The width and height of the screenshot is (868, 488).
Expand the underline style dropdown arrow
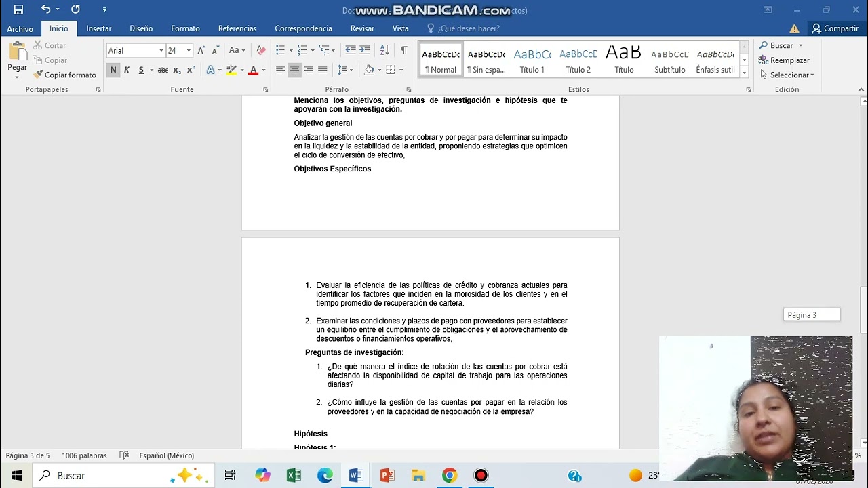coord(151,70)
